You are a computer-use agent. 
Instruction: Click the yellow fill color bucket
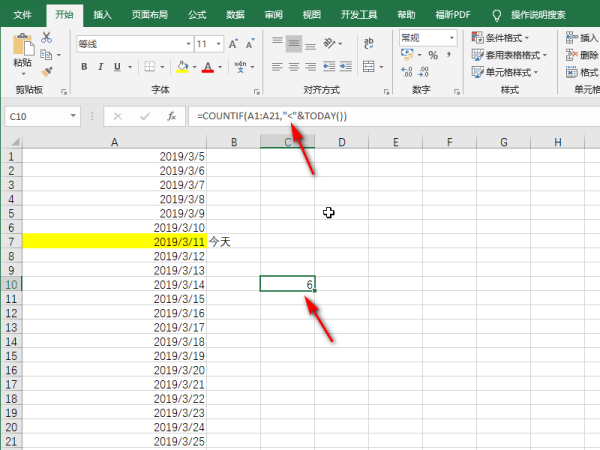181,67
